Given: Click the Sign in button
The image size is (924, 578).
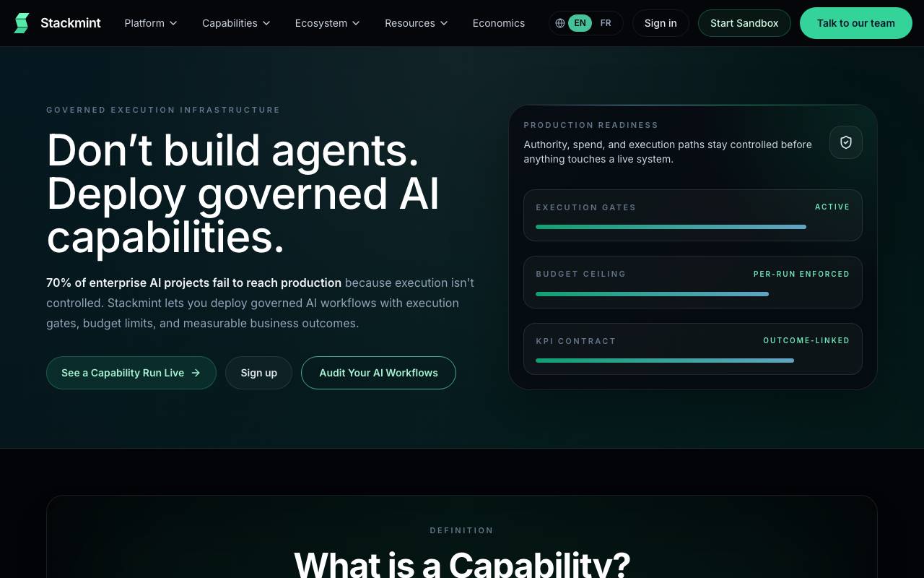Looking at the screenshot, I should coord(661,23).
